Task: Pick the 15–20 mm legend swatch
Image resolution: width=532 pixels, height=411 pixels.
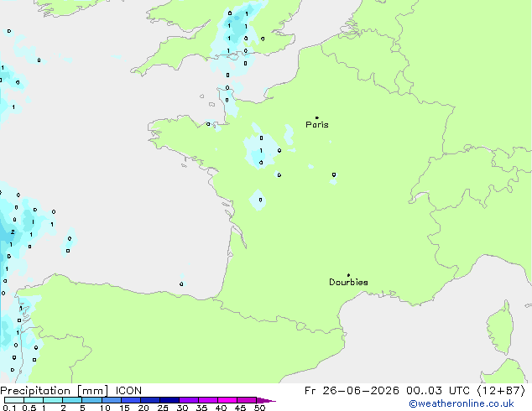Action: click(x=131, y=400)
